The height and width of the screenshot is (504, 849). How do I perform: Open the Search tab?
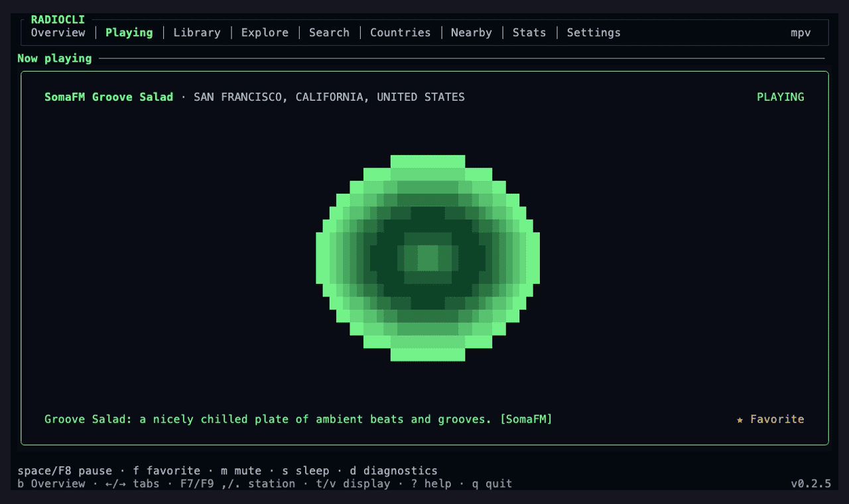[x=329, y=32]
